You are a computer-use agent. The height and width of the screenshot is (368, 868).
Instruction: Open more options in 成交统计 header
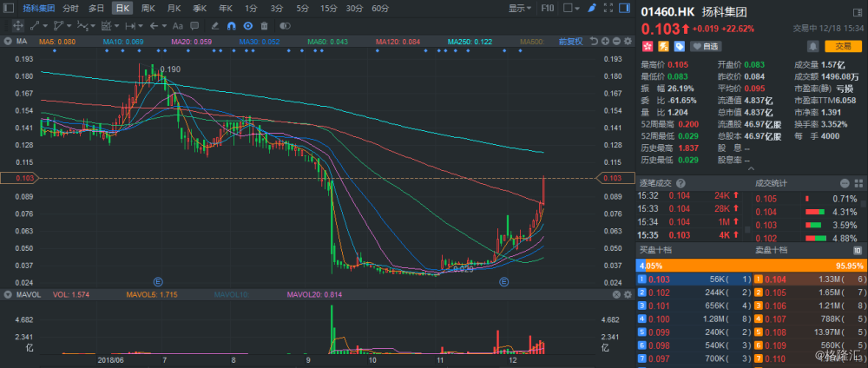pos(845,183)
